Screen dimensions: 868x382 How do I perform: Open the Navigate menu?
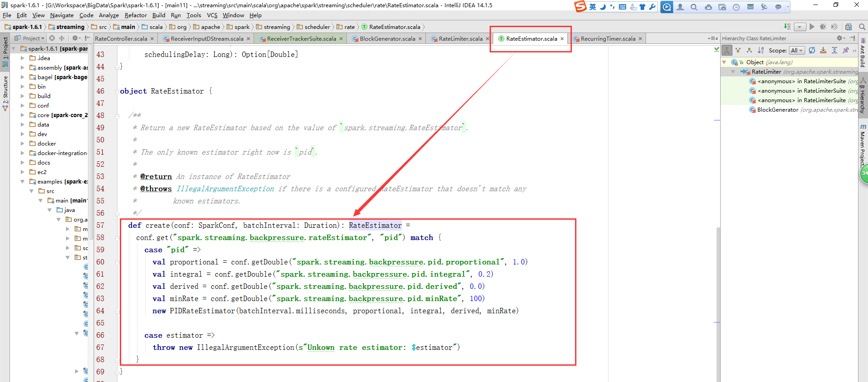[x=62, y=15]
